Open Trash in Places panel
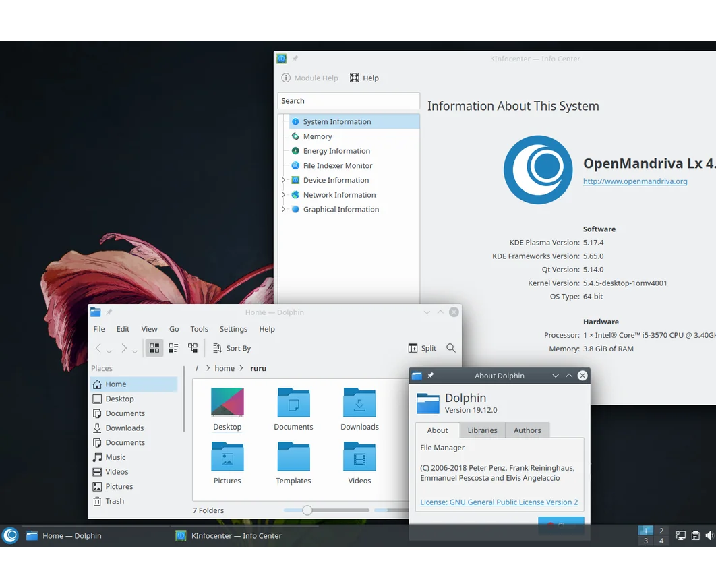Screen dimensions: 716x588 (x=134, y=501)
